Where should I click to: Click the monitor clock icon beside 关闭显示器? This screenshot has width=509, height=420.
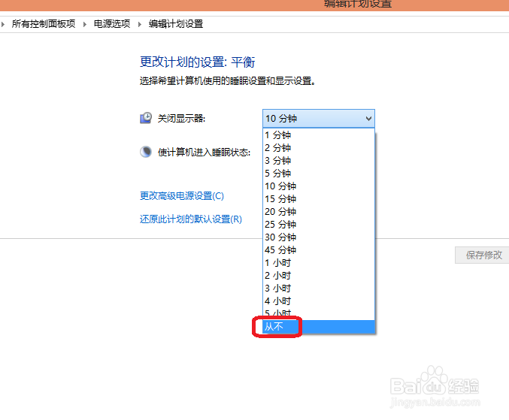(146, 118)
